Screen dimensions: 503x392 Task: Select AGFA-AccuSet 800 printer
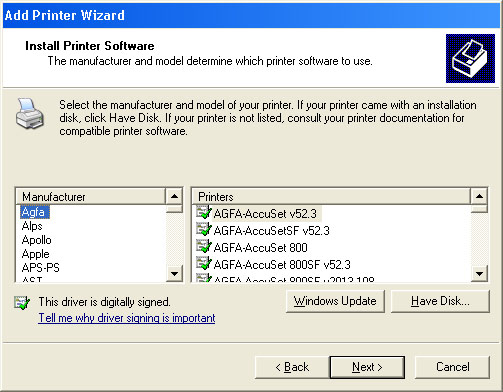tap(260, 248)
